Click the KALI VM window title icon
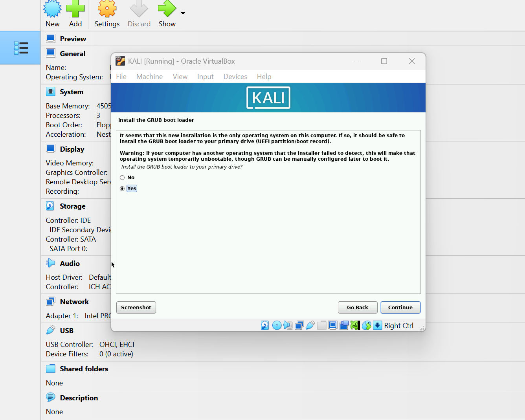This screenshot has width=525, height=420. tap(120, 61)
